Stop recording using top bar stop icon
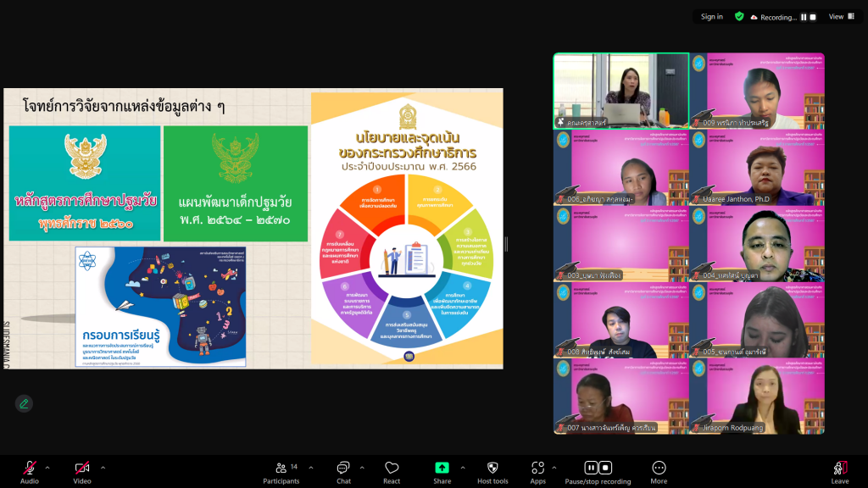Viewport: 868px width, 488px height. [814, 17]
